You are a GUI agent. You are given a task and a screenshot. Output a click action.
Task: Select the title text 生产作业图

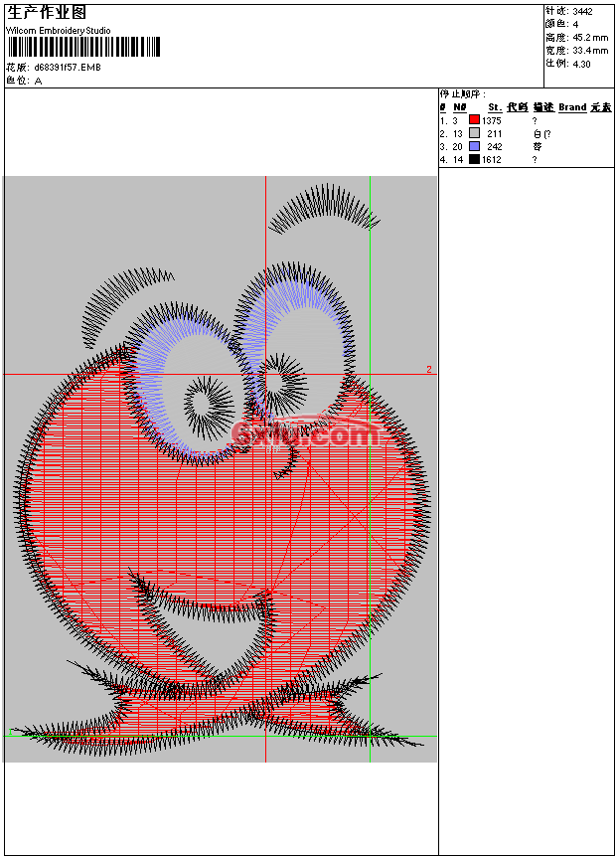tap(47, 13)
